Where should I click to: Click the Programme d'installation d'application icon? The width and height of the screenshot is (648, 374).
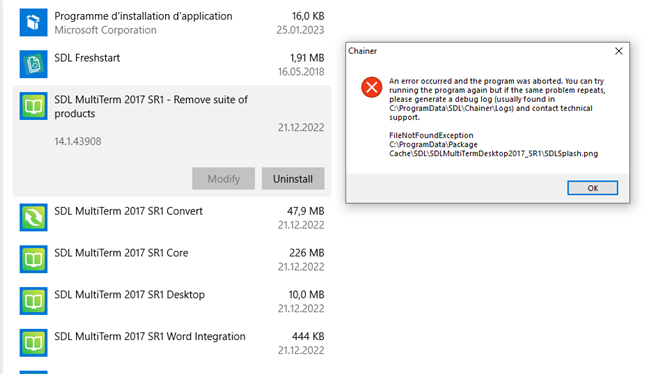33,22
